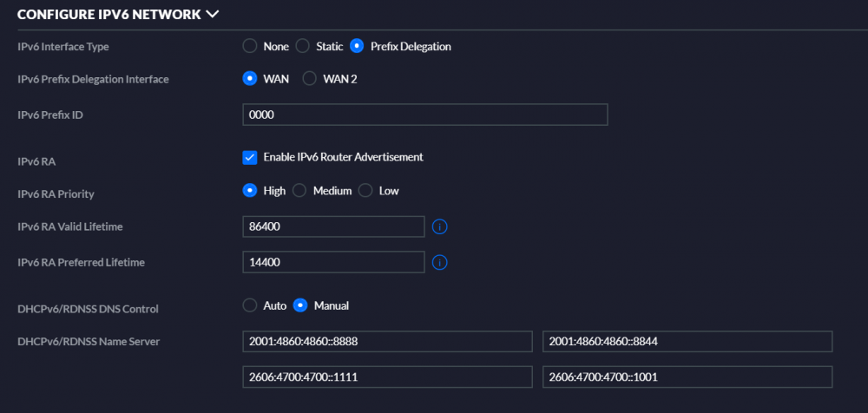Click the Configure IPv6 Network heading
Image resolution: width=868 pixels, height=413 pixels.
(x=109, y=15)
